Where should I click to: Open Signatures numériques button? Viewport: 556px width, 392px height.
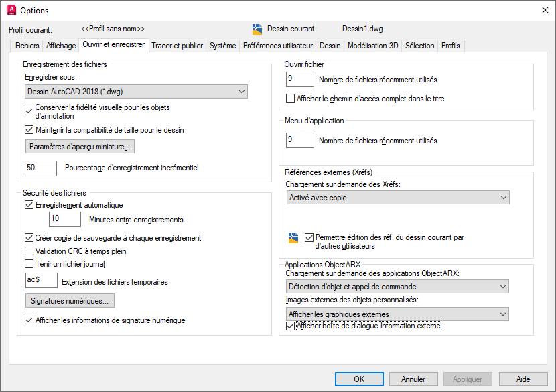[70, 300]
